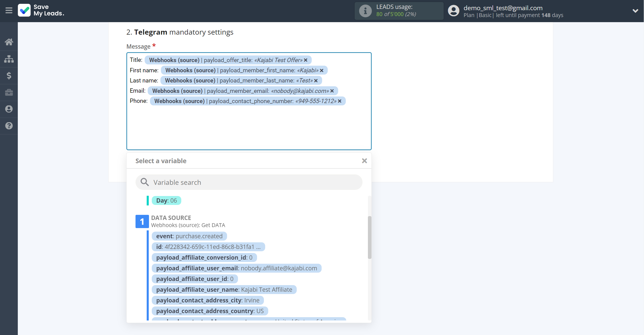Remove the payload_member_email variable tag
This screenshot has width=644, height=335.
point(332,91)
